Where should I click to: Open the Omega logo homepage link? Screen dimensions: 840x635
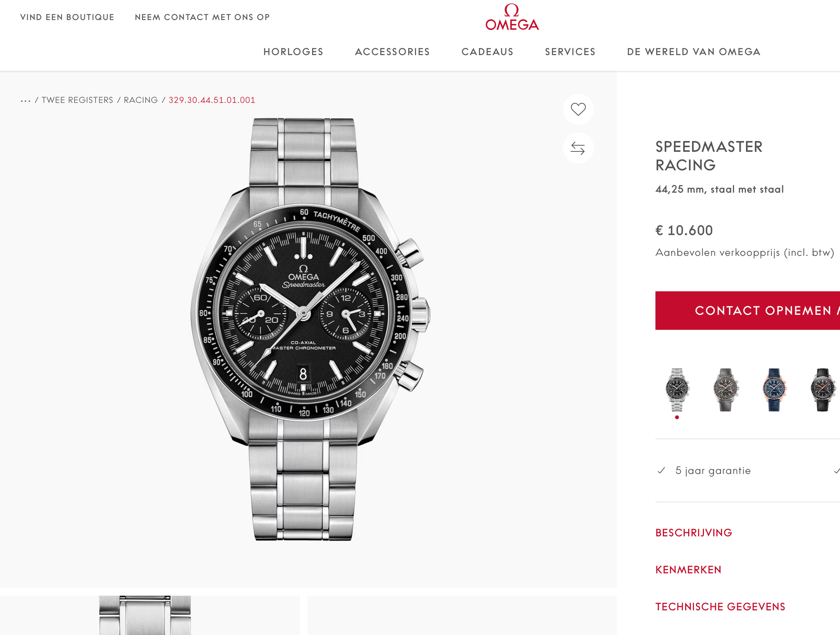pos(512,17)
